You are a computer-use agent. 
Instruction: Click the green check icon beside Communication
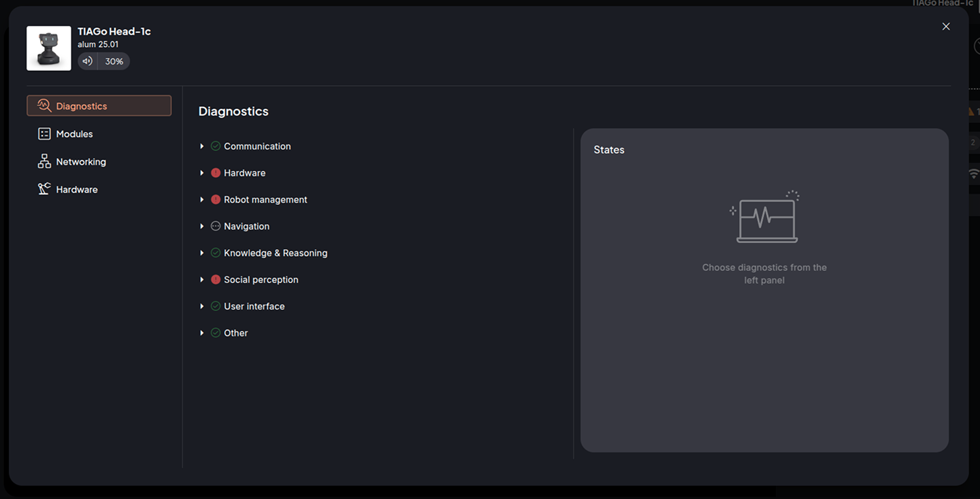click(216, 146)
